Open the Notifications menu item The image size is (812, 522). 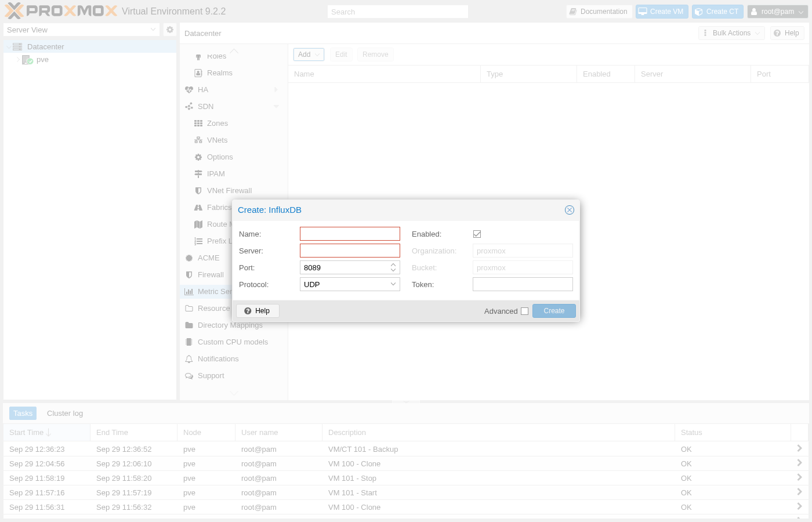point(234,359)
